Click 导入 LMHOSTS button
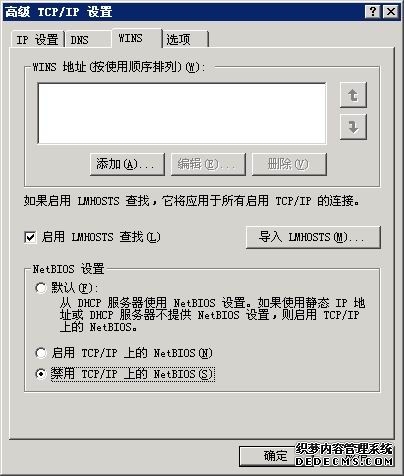404x476 pixels. (313, 237)
